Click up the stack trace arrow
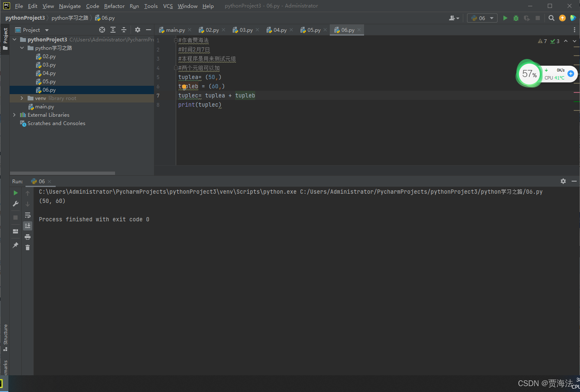This screenshot has width=580, height=392. click(28, 193)
